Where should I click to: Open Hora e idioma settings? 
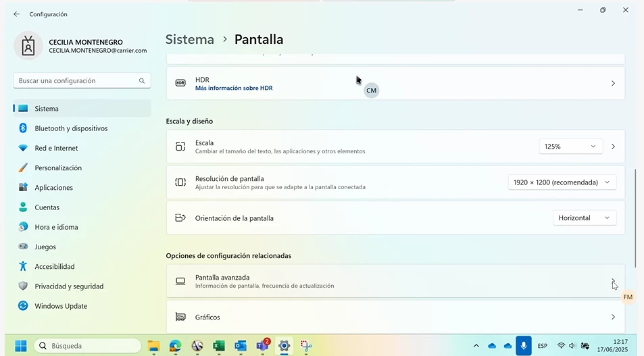pyautogui.click(x=82, y=227)
